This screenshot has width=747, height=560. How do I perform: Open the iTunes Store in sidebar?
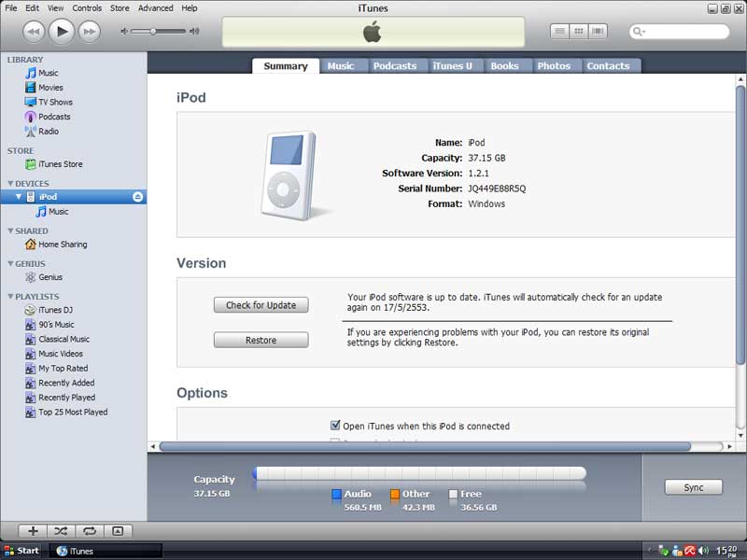point(60,164)
